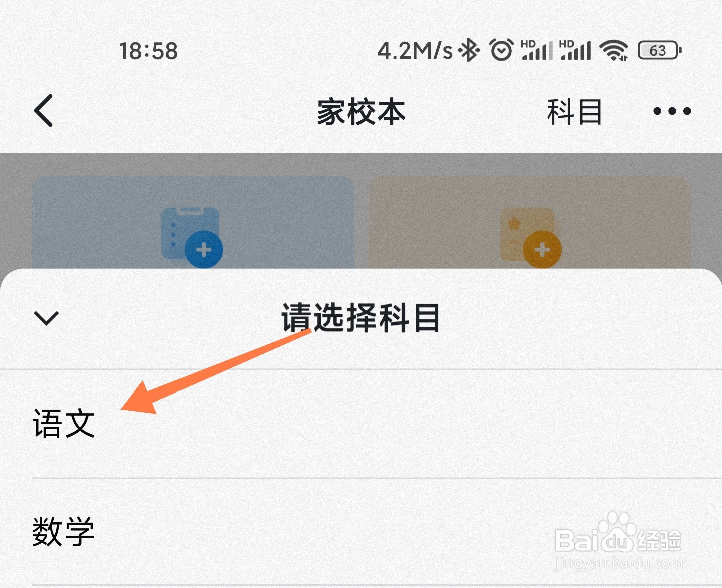Tap the orange star card plus icon
The image size is (722, 588).
pos(531,237)
